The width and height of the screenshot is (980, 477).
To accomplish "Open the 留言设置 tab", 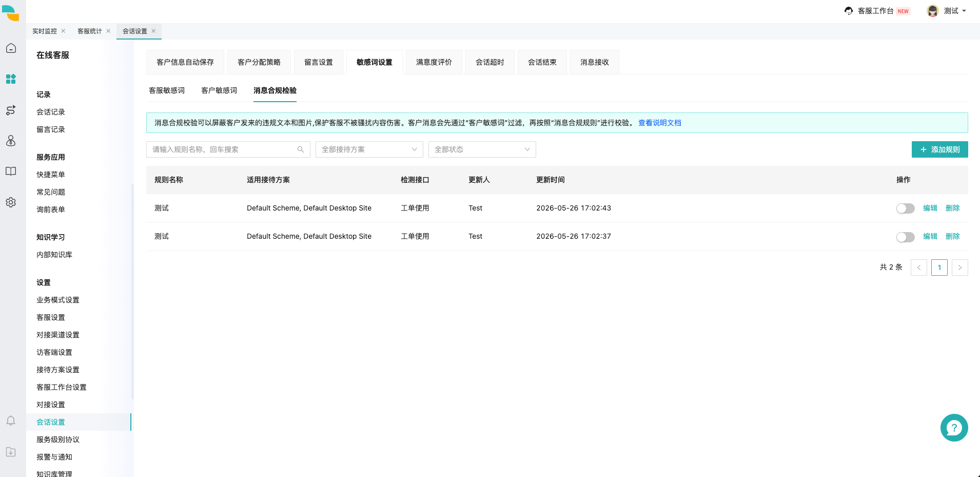I will tap(319, 62).
